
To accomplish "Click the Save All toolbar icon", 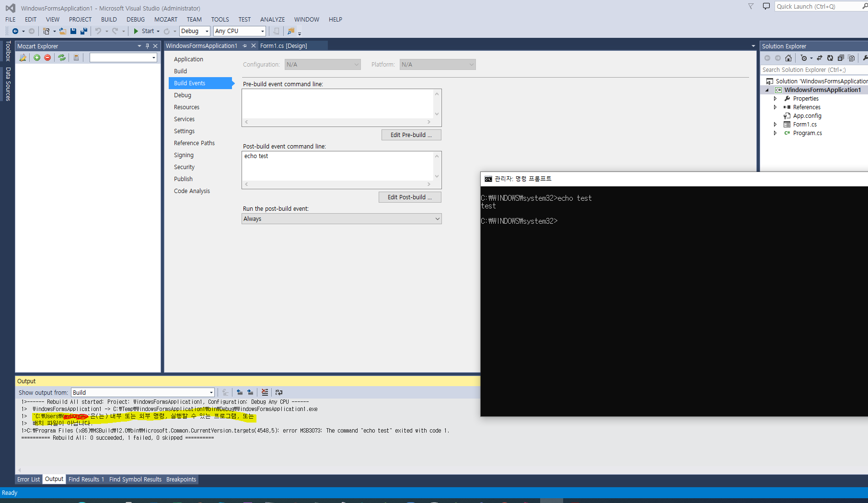I will (x=83, y=31).
